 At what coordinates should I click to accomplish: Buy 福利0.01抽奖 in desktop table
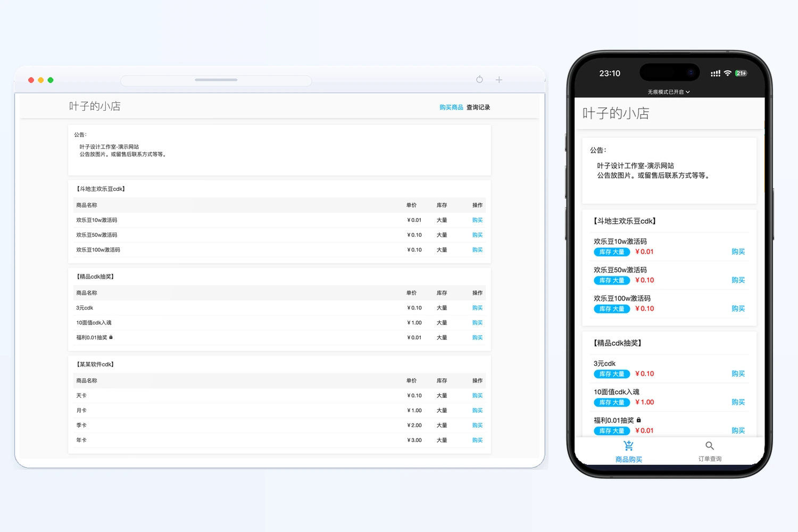coord(477,338)
